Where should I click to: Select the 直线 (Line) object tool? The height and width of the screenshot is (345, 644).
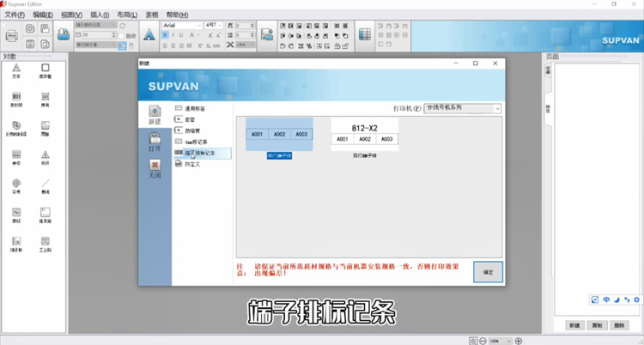(45, 184)
